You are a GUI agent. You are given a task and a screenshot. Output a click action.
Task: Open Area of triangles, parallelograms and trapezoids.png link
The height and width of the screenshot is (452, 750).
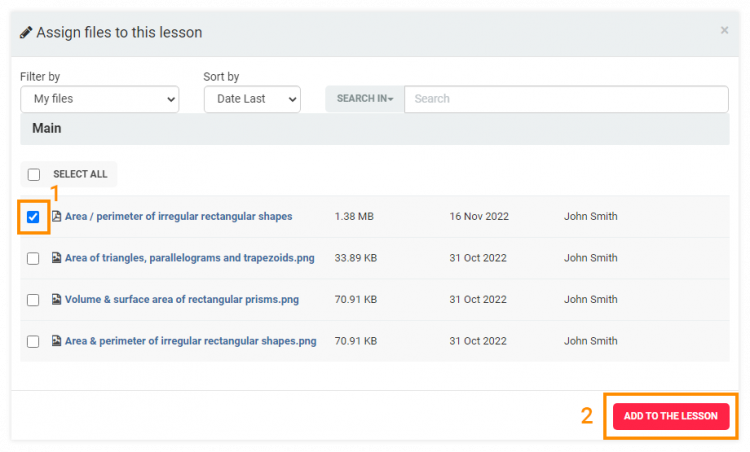click(189, 258)
